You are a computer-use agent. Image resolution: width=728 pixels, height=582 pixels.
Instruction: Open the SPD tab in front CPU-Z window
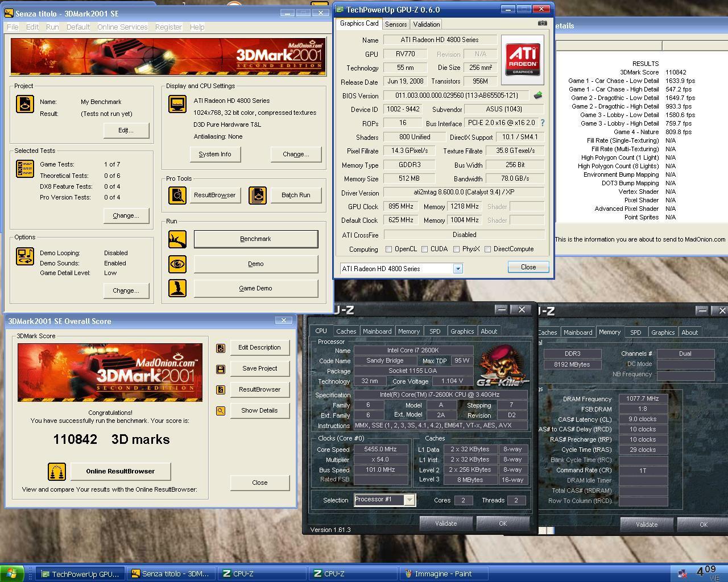click(435, 331)
